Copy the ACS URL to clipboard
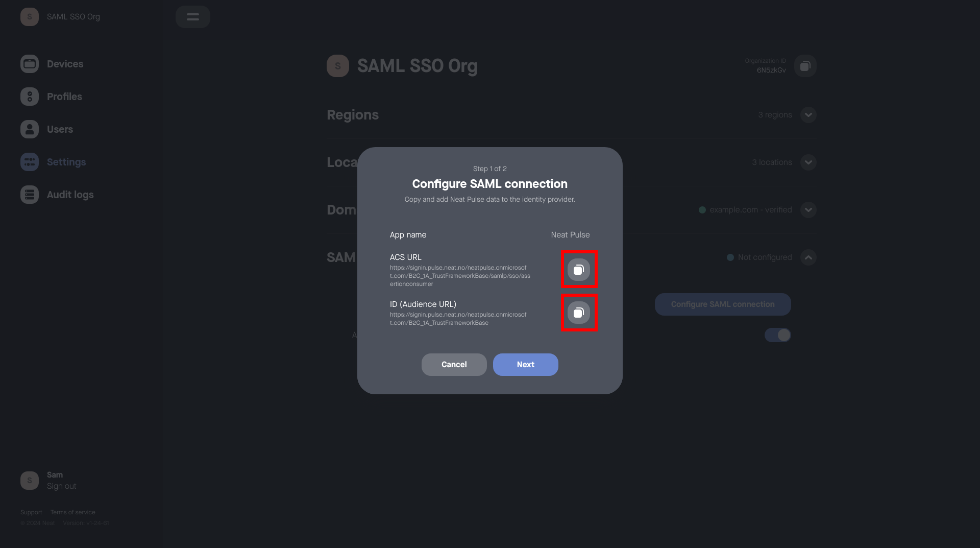 [579, 270]
